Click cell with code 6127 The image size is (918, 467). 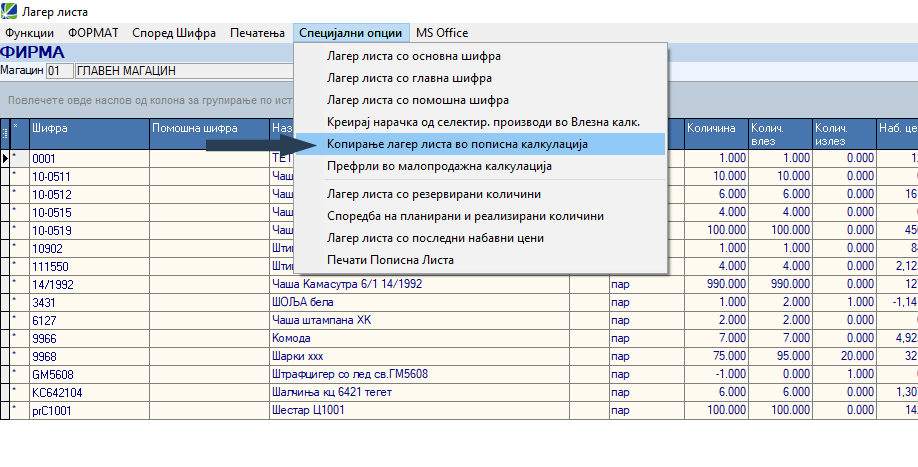(x=90, y=321)
